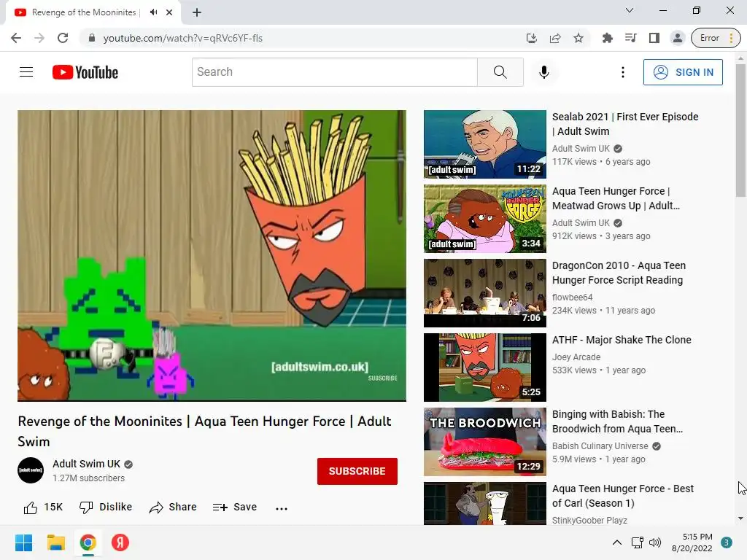
Task: Open File Explorer from taskbar
Action: click(55, 542)
